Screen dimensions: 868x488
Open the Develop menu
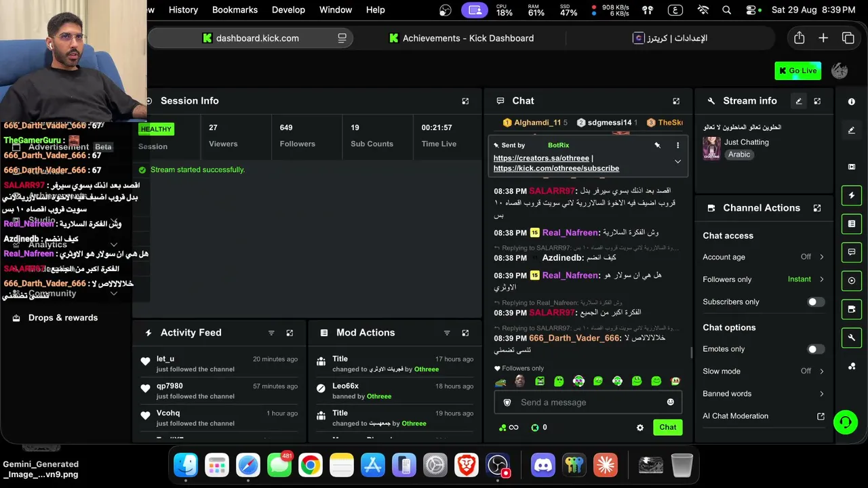(288, 9)
